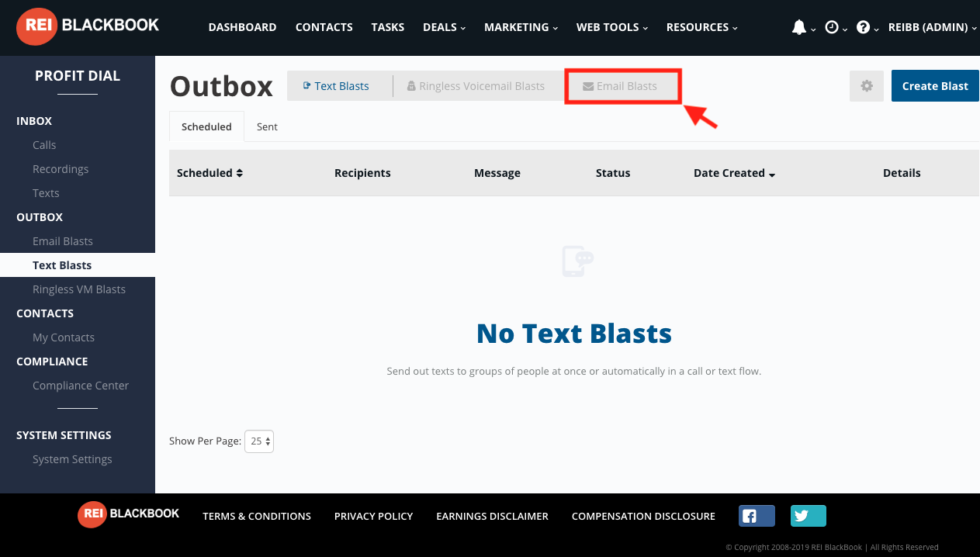
Task: Click the Status column header
Action: pos(613,173)
